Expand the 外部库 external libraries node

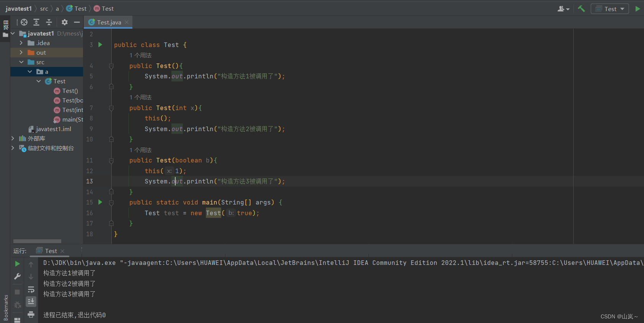(13, 138)
